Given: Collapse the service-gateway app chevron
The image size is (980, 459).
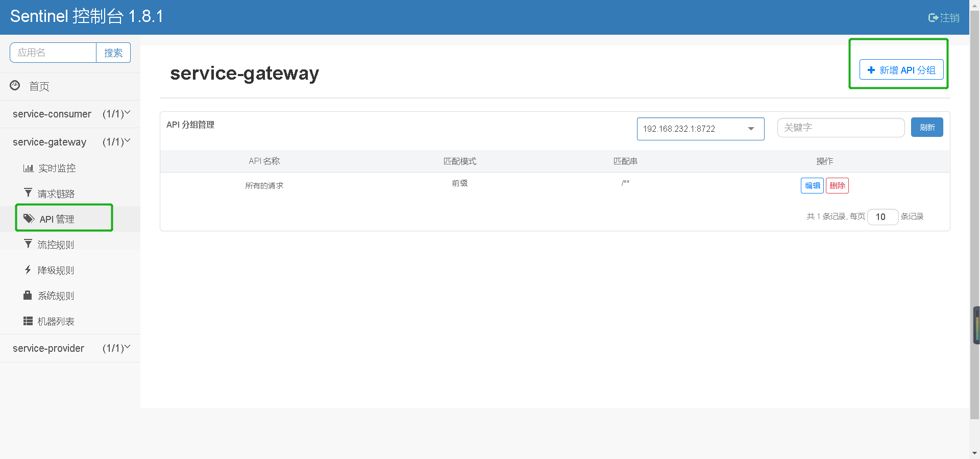Looking at the screenshot, I should point(128,140).
